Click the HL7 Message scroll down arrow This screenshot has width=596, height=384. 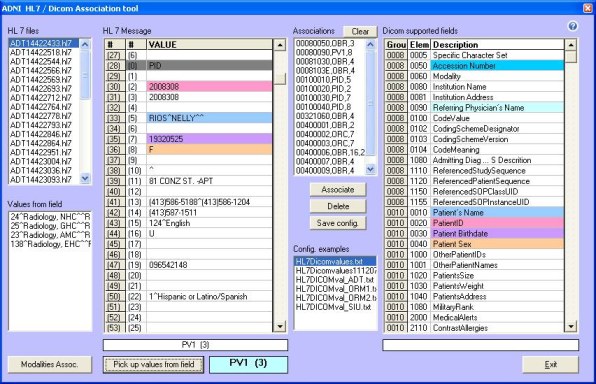[x=280, y=326]
